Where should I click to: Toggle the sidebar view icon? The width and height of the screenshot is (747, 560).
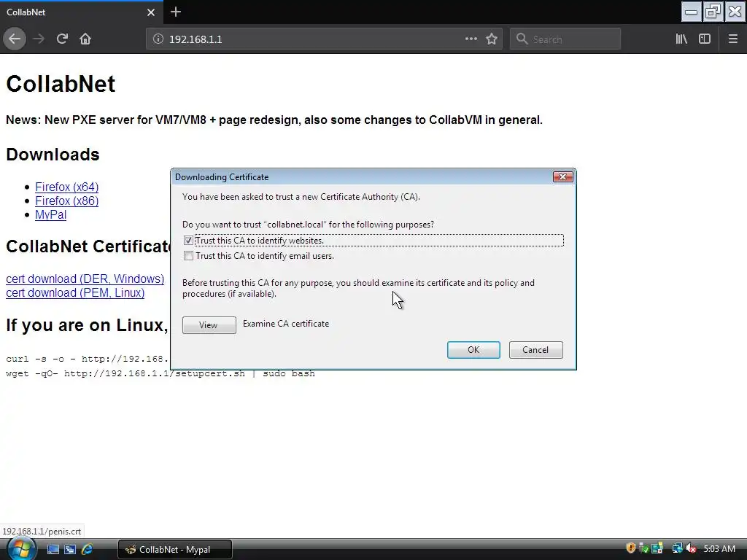[x=705, y=39]
